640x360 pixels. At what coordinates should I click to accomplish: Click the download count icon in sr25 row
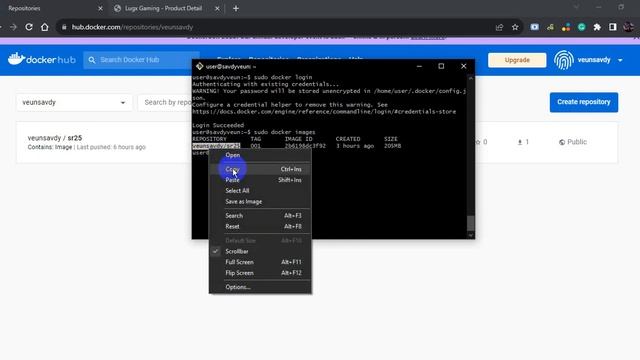coord(520,142)
